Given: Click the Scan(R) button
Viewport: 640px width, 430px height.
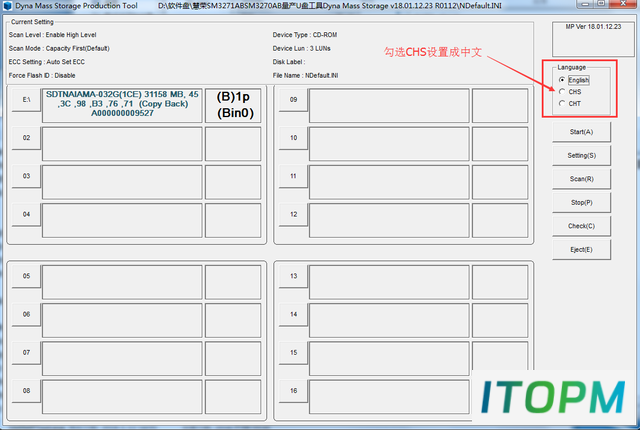Looking at the screenshot, I should click(581, 179).
